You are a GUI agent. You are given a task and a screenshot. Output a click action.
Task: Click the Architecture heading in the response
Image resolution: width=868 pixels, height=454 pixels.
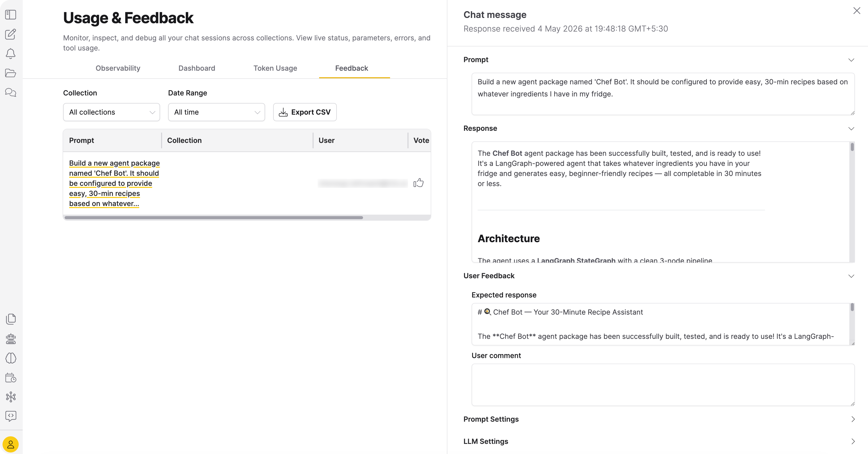point(508,239)
